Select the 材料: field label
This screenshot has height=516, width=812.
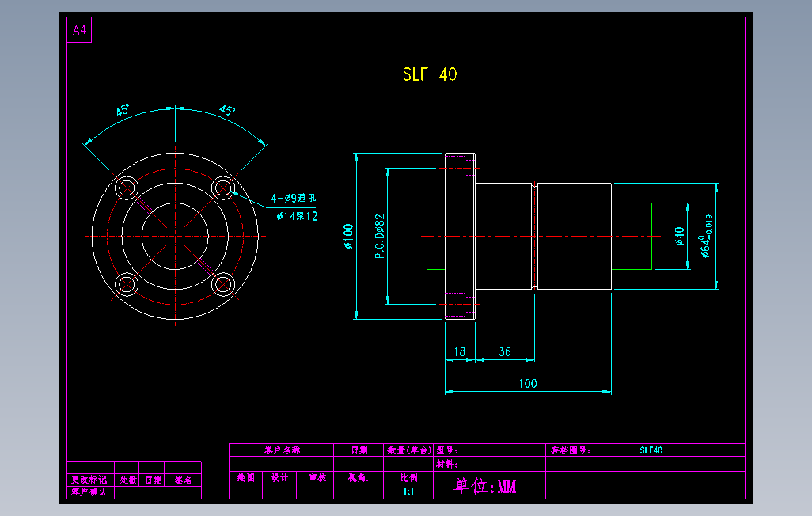446,464
